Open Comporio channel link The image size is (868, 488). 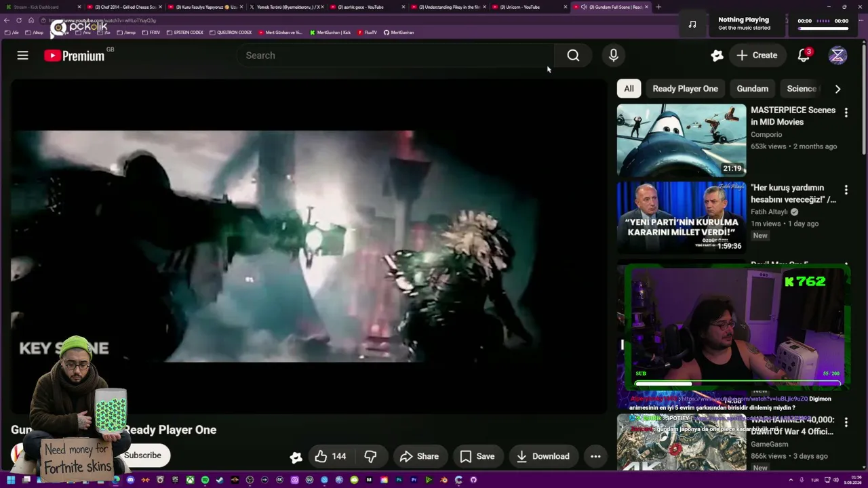[766, 135]
